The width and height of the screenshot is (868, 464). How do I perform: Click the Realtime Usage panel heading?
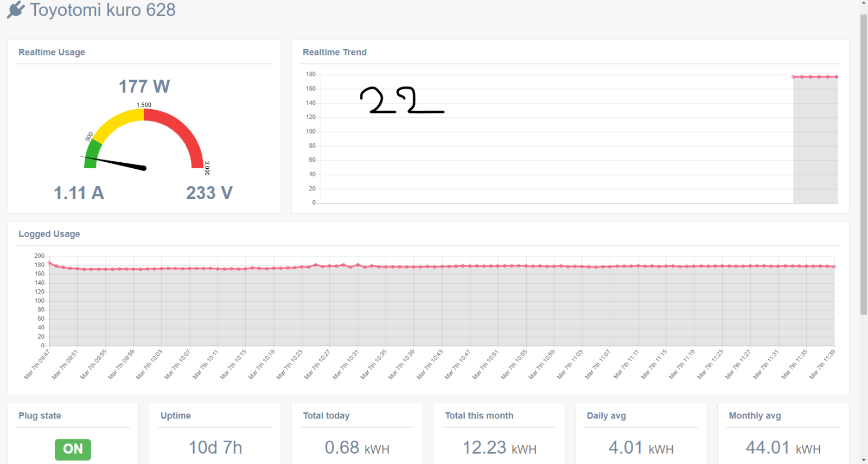pos(52,52)
